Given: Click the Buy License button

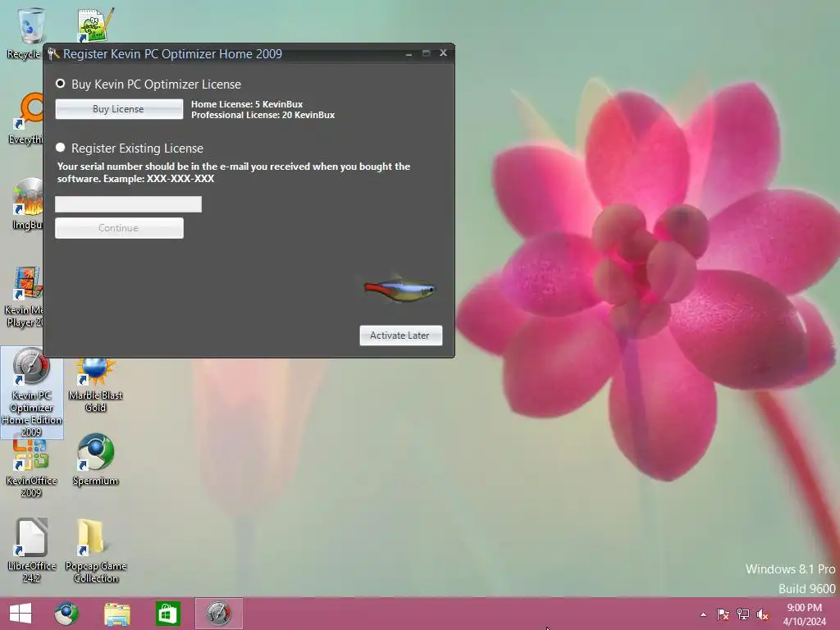Looking at the screenshot, I should coord(119,109).
